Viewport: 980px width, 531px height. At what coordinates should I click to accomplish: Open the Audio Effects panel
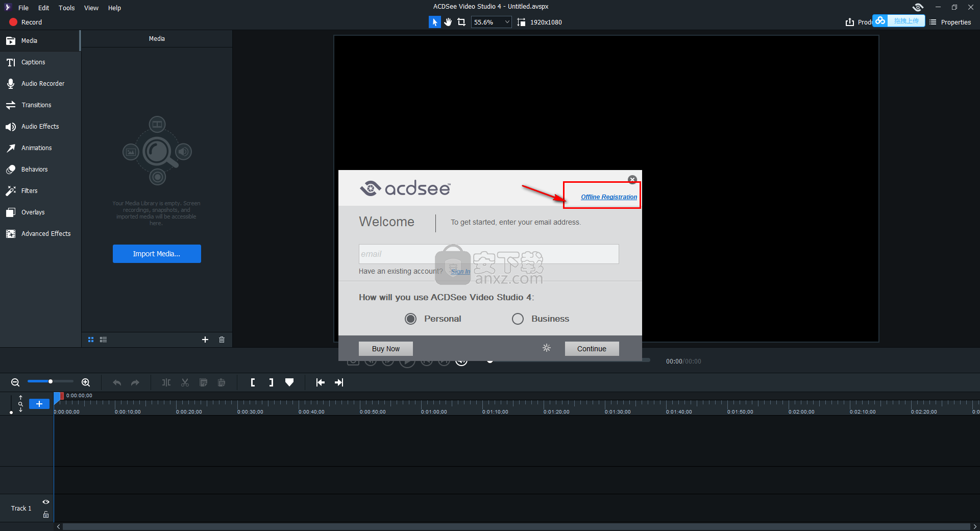coord(40,127)
